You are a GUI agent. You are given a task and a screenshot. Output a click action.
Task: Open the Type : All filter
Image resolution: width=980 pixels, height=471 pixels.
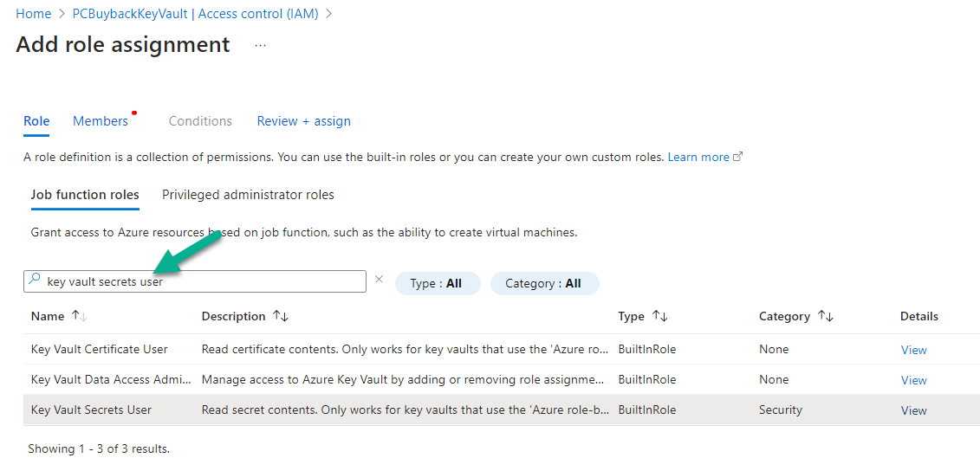438,283
